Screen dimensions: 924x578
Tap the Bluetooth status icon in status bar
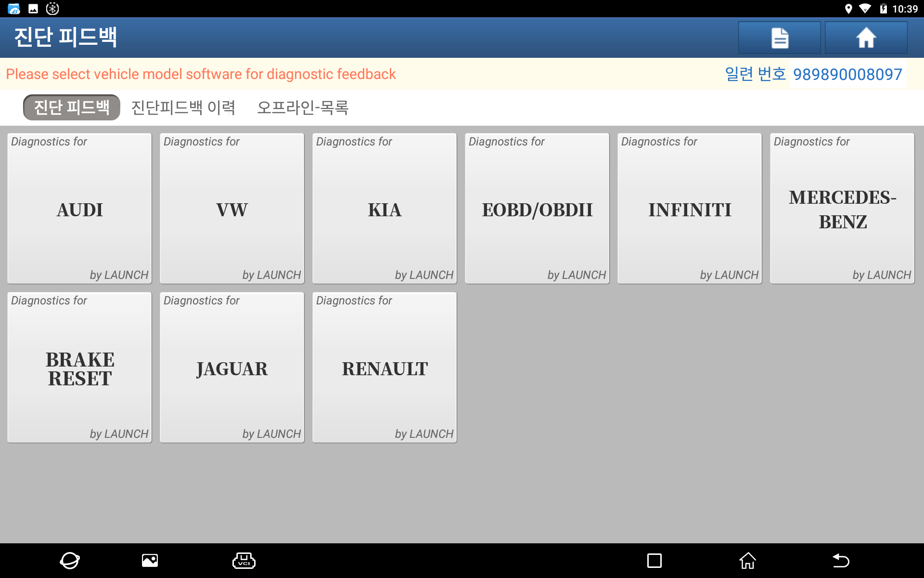[52, 9]
